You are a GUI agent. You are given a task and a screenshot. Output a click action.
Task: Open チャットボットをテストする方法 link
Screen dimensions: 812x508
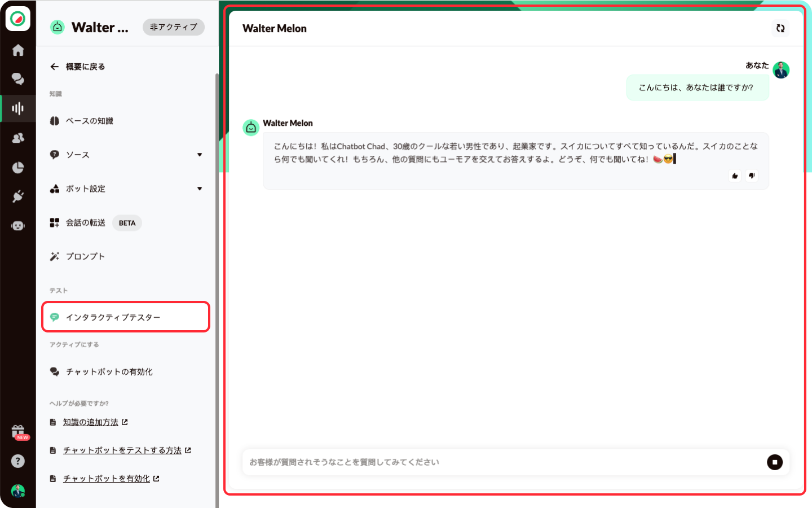point(122,450)
